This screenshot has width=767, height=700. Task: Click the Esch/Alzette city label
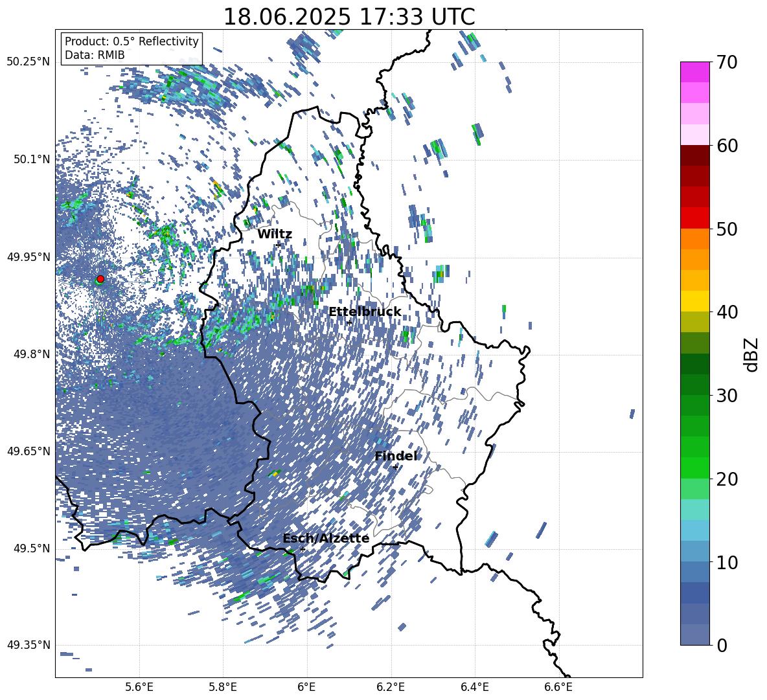(x=326, y=538)
